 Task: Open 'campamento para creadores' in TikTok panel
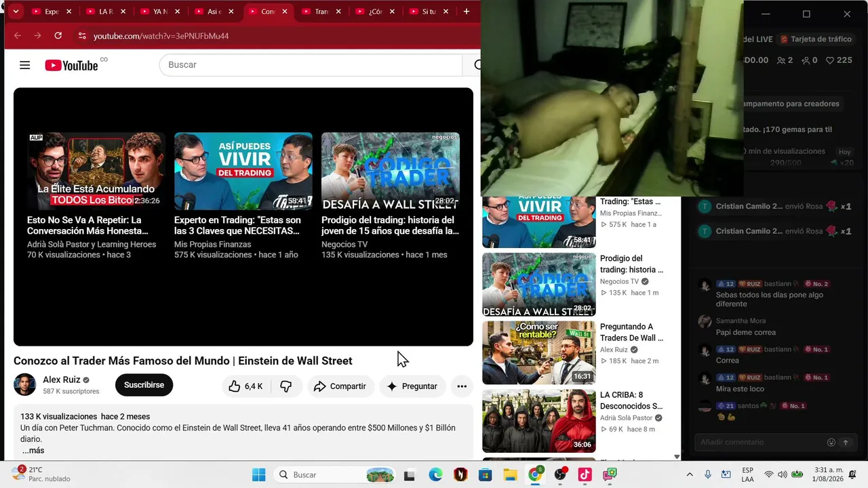point(791,104)
